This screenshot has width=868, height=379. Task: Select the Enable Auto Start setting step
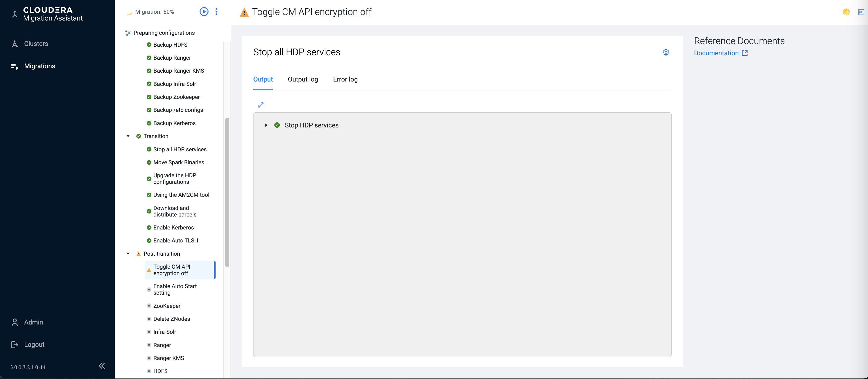click(175, 289)
